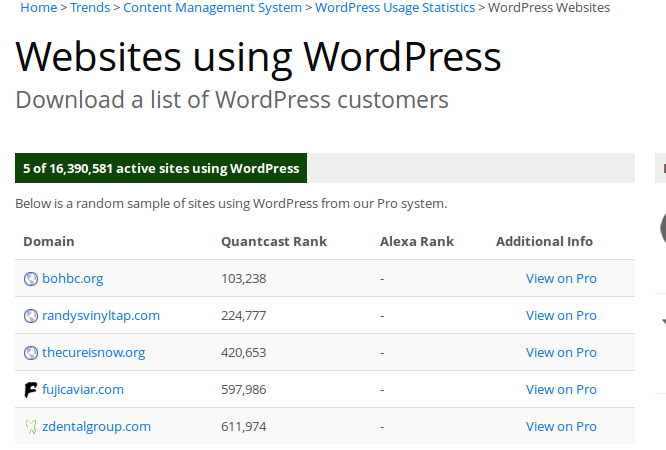Open the zdentalgroup.com domain link
This screenshot has height=450, width=666.
pyautogui.click(x=96, y=427)
